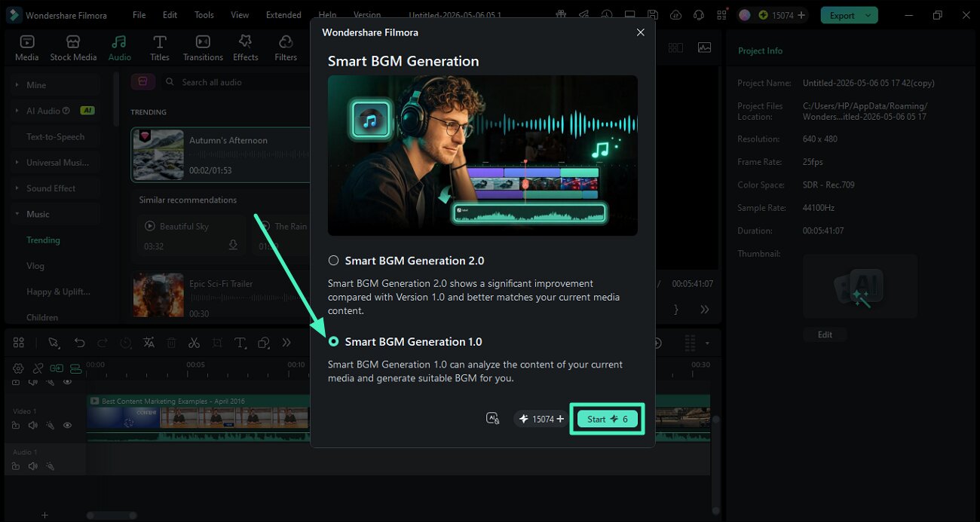Open the Export dropdown arrow

pyautogui.click(x=869, y=15)
